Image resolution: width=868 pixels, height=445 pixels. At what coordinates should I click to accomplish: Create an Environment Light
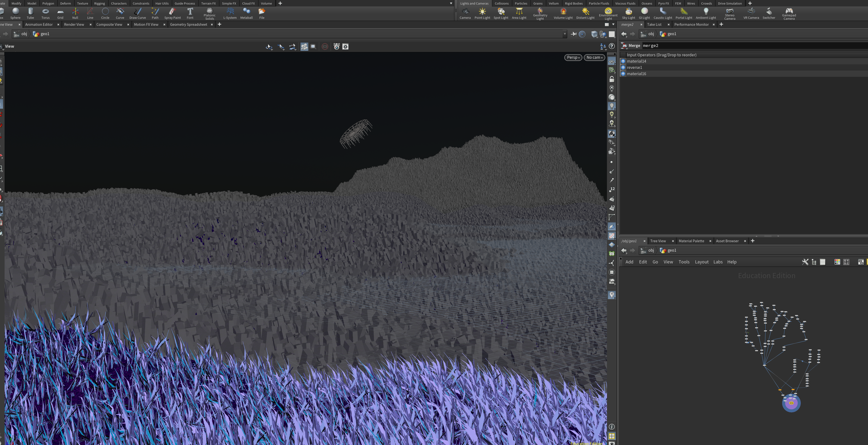608,13
